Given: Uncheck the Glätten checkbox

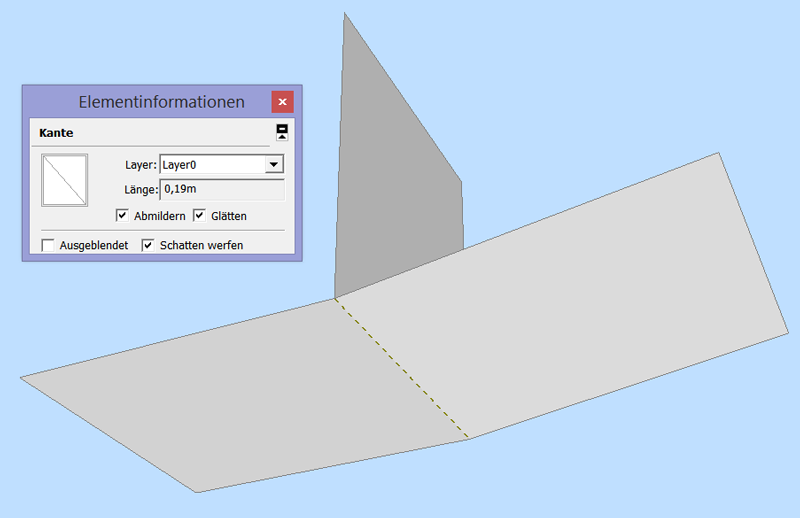Looking at the screenshot, I should (x=199, y=215).
